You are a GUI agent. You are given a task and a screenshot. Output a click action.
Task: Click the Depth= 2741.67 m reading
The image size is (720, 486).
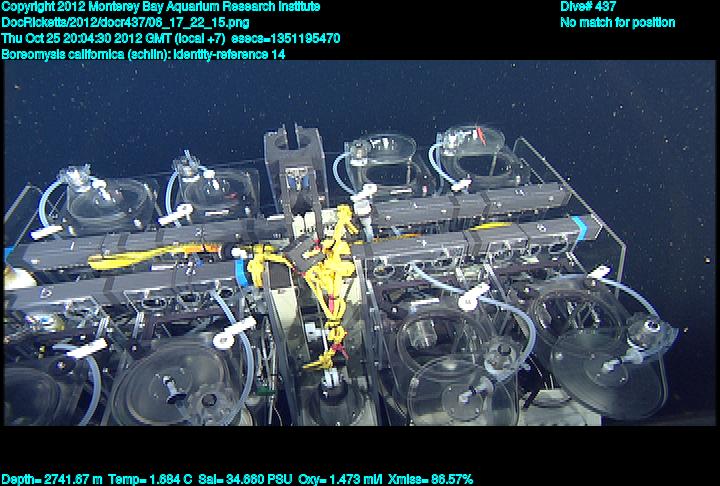click(52, 480)
